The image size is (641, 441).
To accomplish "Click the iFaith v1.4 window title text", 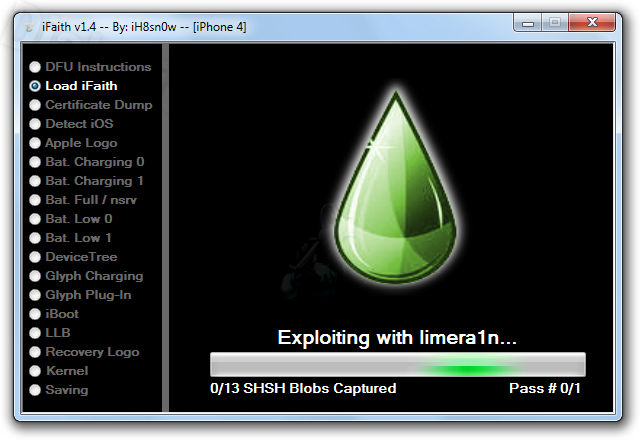I will click(144, 27).
